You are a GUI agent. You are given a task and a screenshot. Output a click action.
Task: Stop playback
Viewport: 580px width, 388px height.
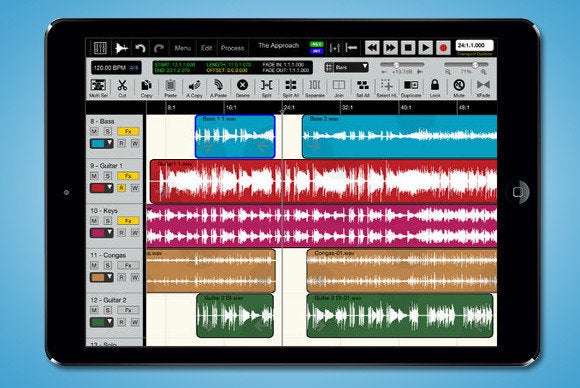408,48
